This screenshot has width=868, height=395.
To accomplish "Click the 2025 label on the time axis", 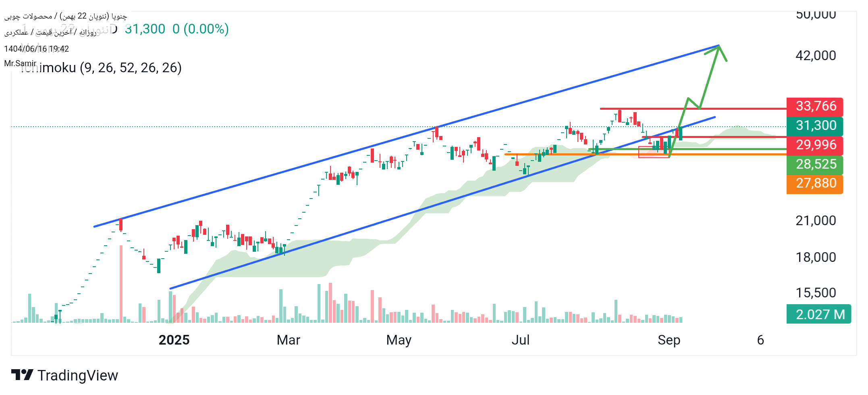I will pyautogui.click(x=174, y=340).
